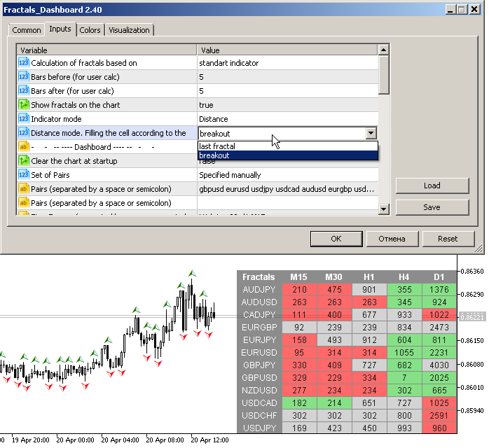Click the current price label 0.86221
The image size is (489, 448).
(x=472, y=317)
